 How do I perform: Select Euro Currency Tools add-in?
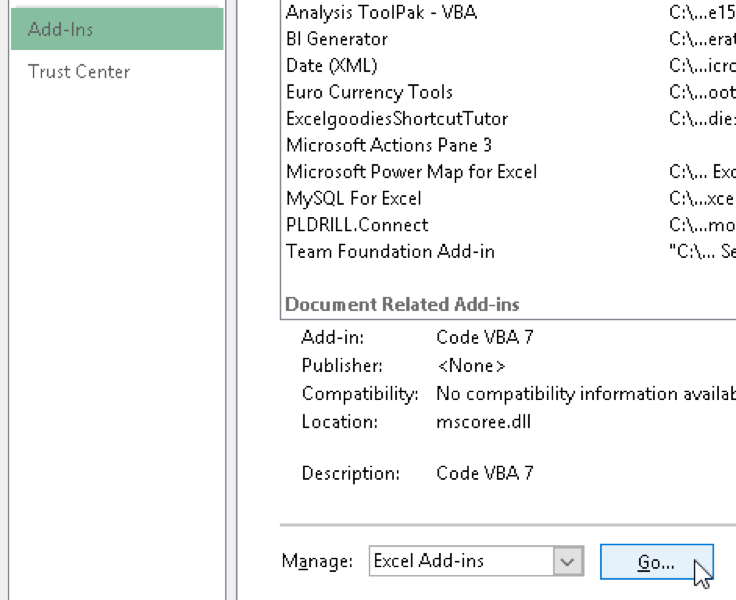coord(369,92)
